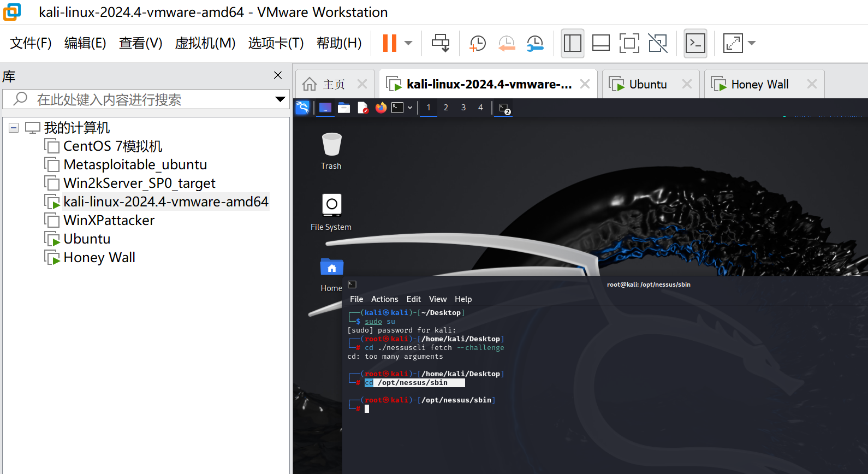Expand terminal launcher dropdown arrow
Screen dimensions: 868x474
click(x=410, y=108)
